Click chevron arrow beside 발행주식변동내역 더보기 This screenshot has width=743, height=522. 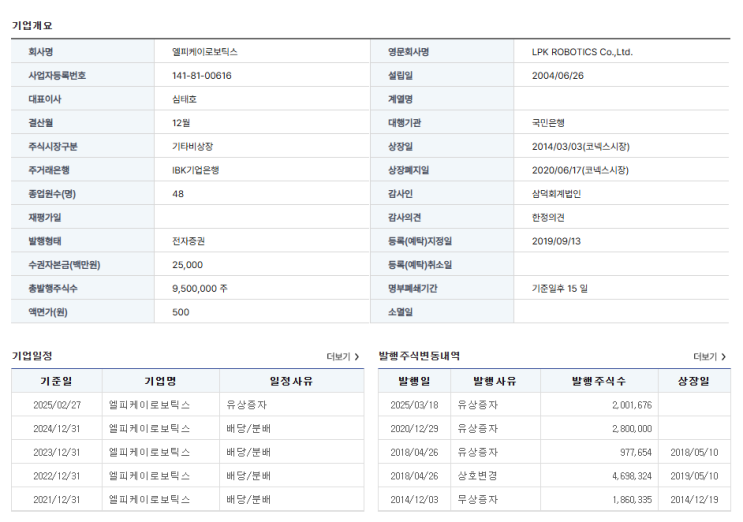point(724,357)
